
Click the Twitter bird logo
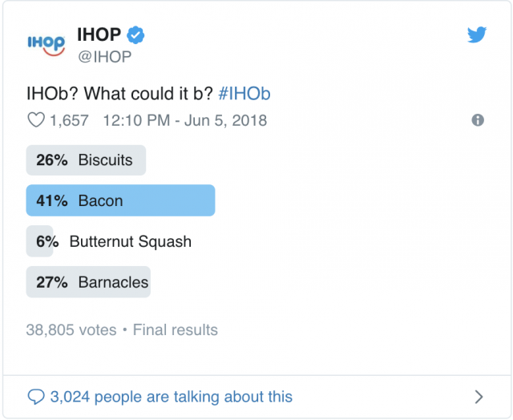(x=477, y=34)
